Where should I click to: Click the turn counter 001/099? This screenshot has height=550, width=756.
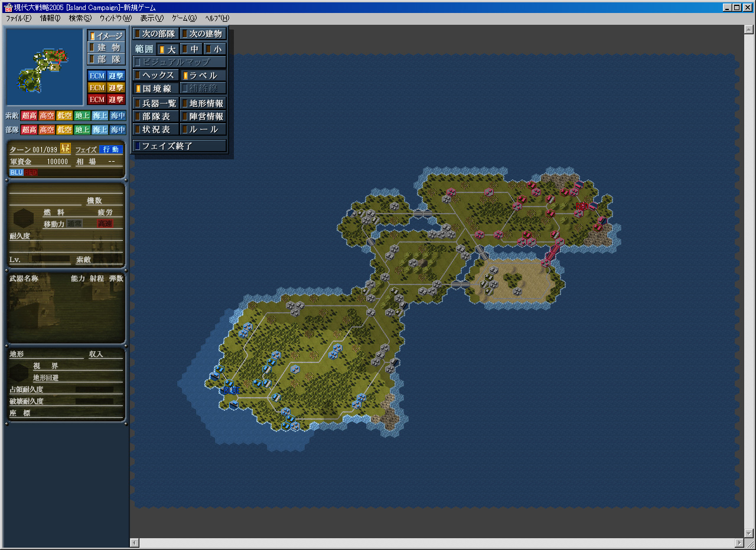click(x=45, y=150)
